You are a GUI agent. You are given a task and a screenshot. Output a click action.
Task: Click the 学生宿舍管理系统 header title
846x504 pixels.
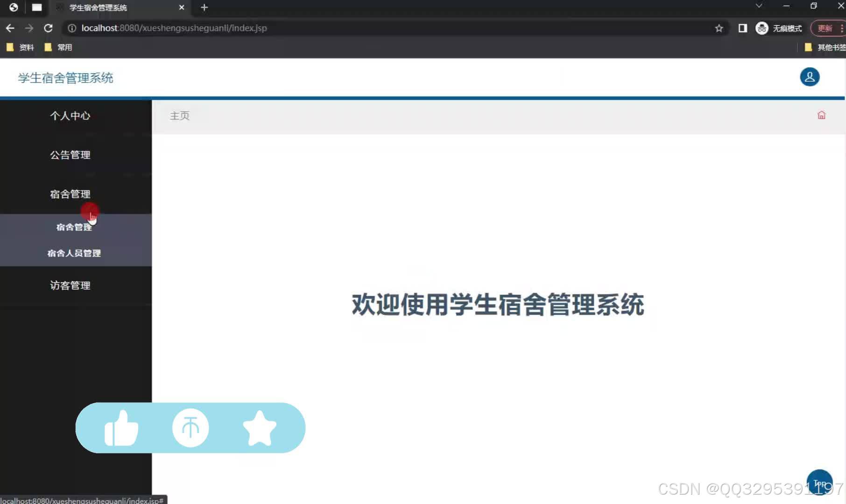tap(66, 78)
